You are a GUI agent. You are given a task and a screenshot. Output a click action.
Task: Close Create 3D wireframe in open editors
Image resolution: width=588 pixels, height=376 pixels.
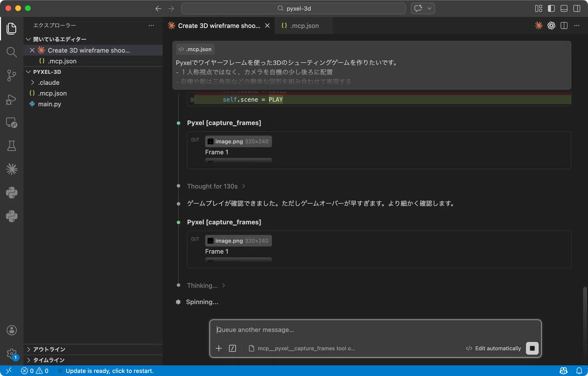coord(32,50)
